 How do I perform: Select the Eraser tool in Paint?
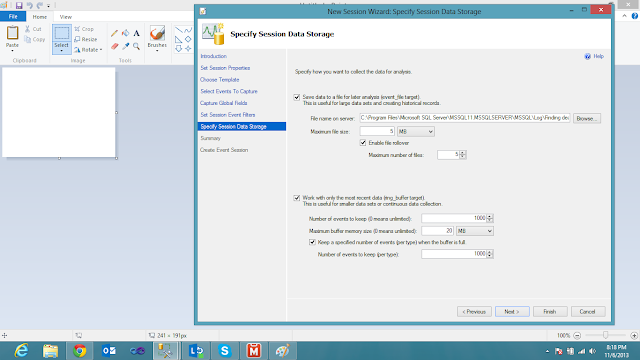click(114, 47)
